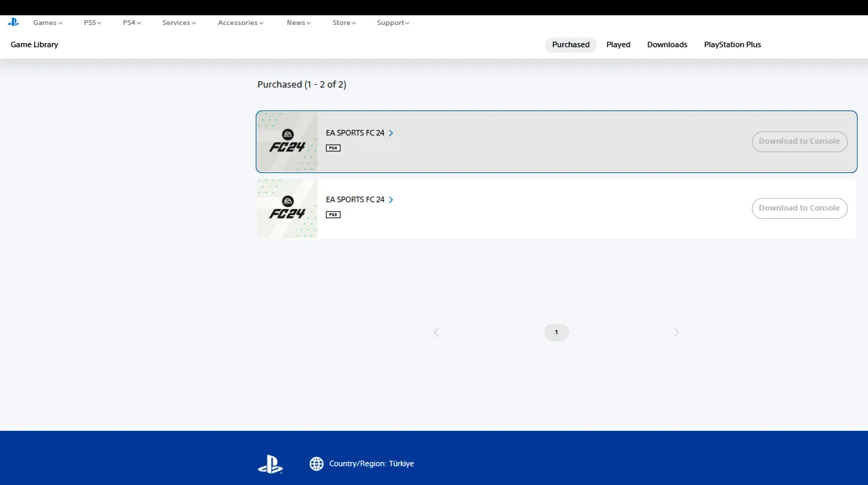
Task: Open the Store dropdown
Action: [344, 23]
